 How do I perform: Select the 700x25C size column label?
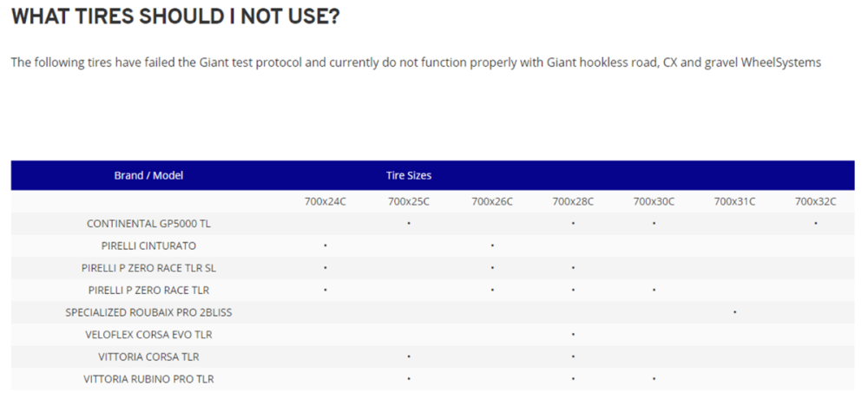(409, 201)
